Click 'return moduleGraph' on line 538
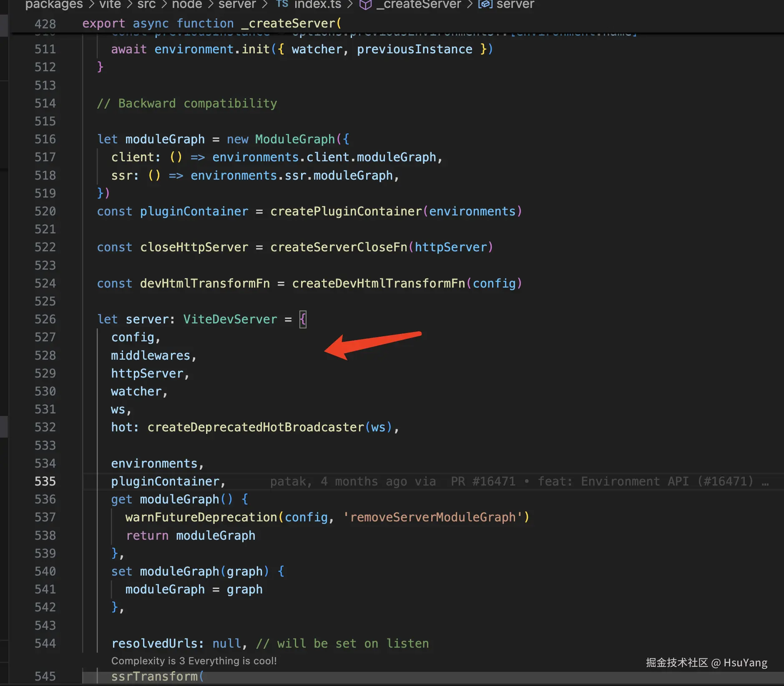Image resolution: width=784 pixels, height=686 pixels. pos(191,536)
